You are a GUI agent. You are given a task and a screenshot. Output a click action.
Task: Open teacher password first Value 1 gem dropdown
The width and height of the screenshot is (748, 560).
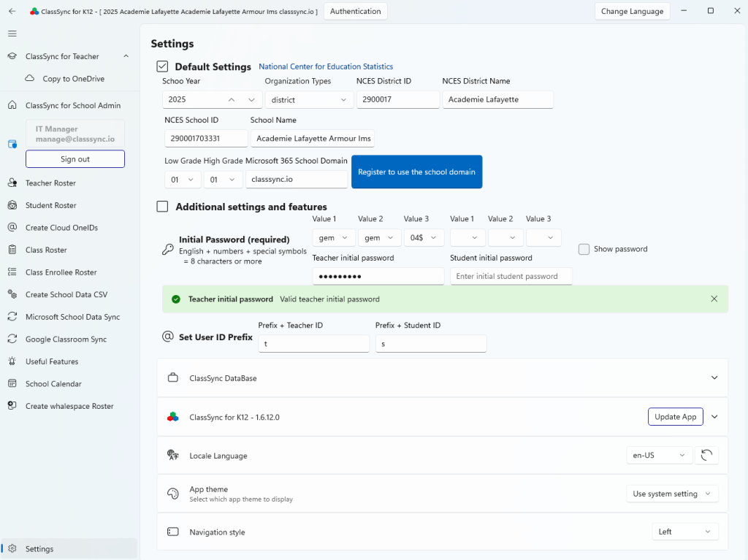333,237
